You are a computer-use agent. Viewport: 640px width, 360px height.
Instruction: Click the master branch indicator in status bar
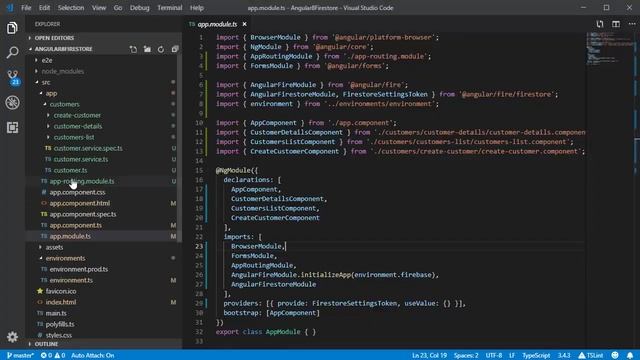[x=20, y=355]
